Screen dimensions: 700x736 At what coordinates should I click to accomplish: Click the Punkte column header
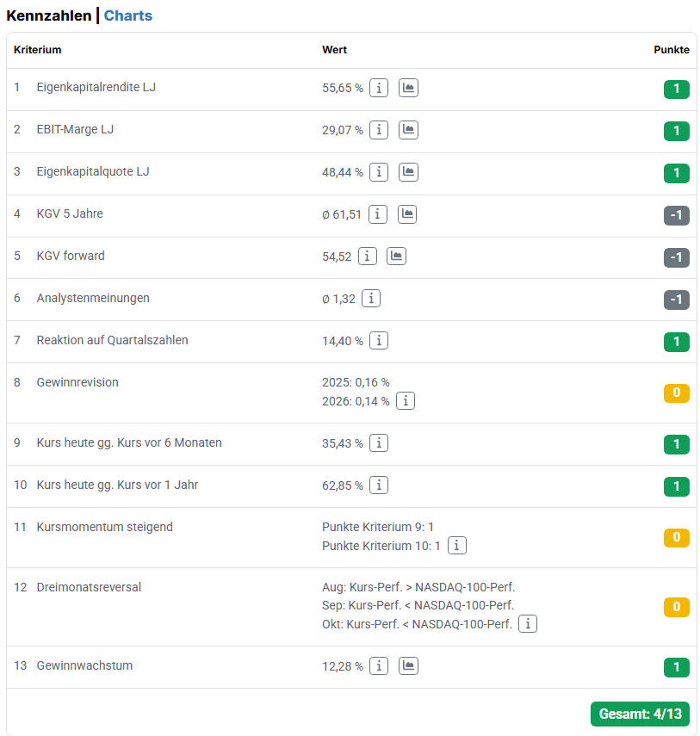[x=672, y=50]
